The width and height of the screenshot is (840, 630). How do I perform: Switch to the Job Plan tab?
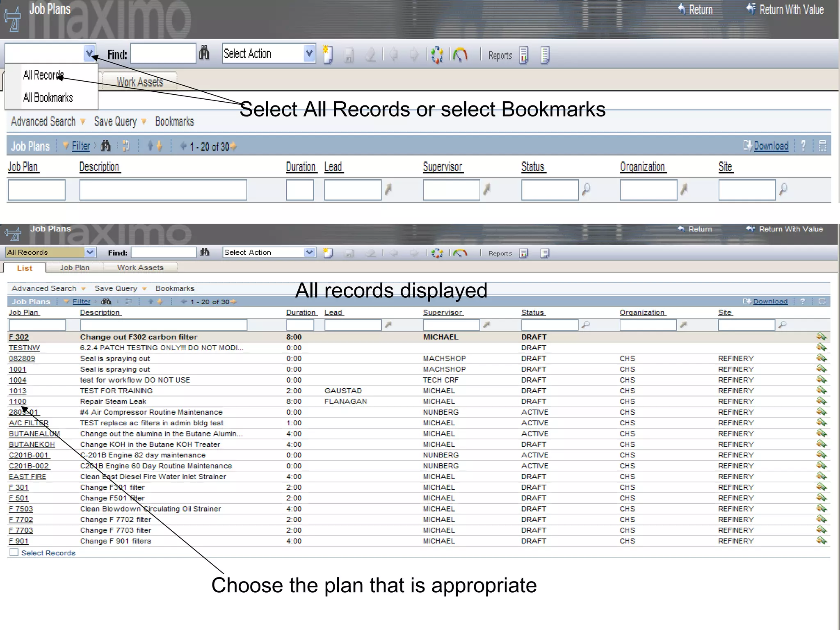[x=75, y=267]
